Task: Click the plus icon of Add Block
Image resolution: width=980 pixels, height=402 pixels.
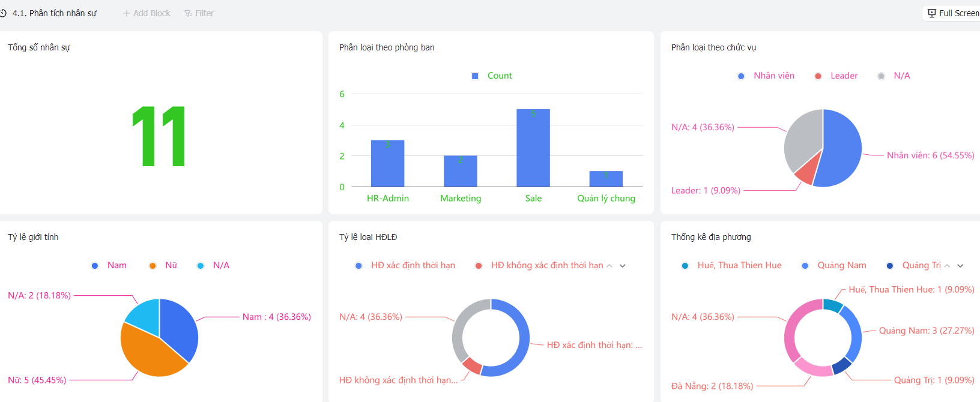Action: [x=127, y=13]
